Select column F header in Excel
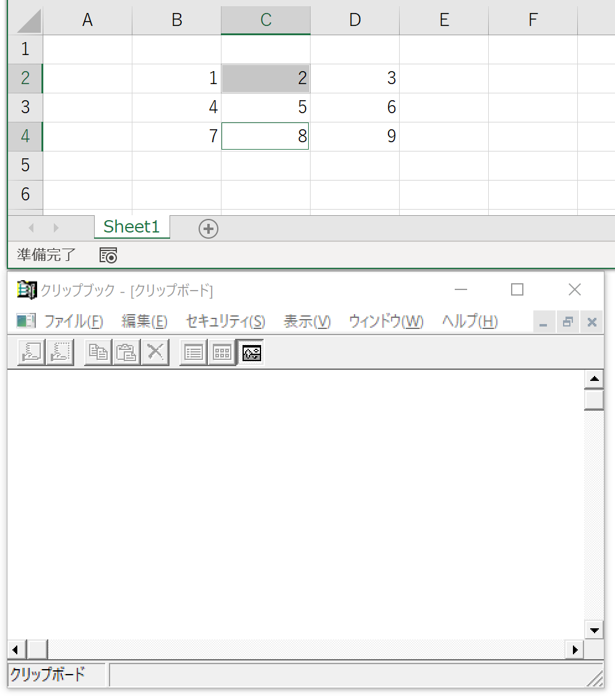615x700 pixels. (533, 20)
